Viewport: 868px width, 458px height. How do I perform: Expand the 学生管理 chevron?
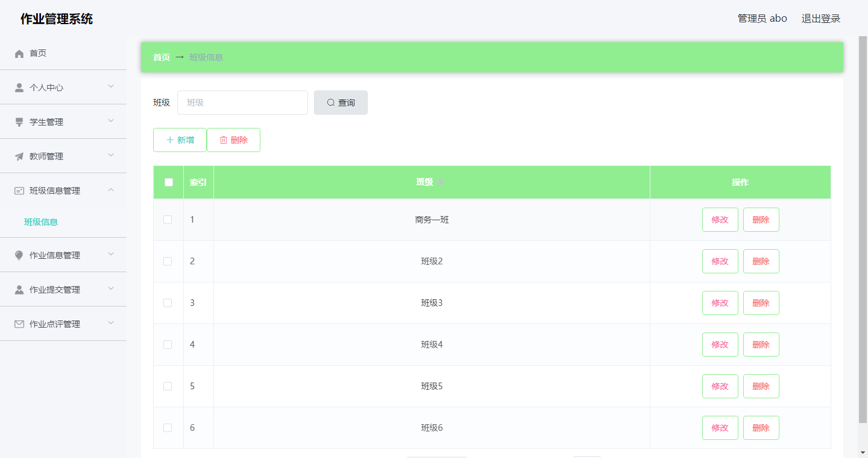pyautogui.click(x=111, y=121)
